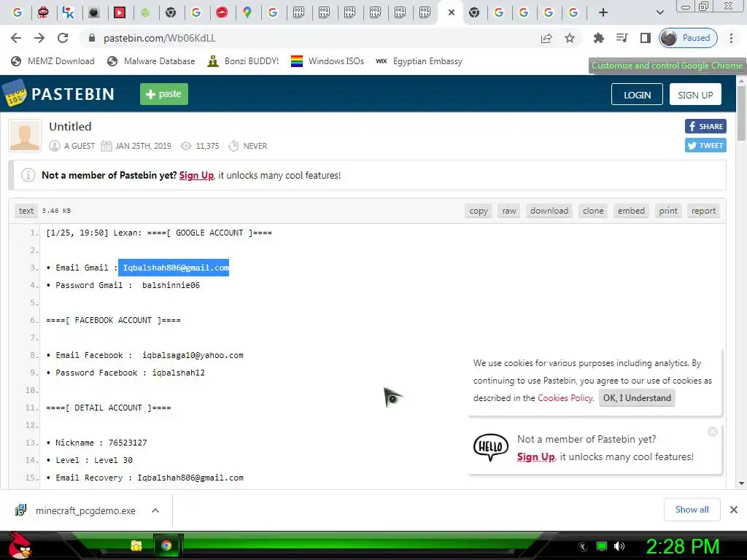Image resolution: width=747 pixels, height=560 pixels.
Task: Dismiss the HELLO sign-up popup
Action: point(713,432)
